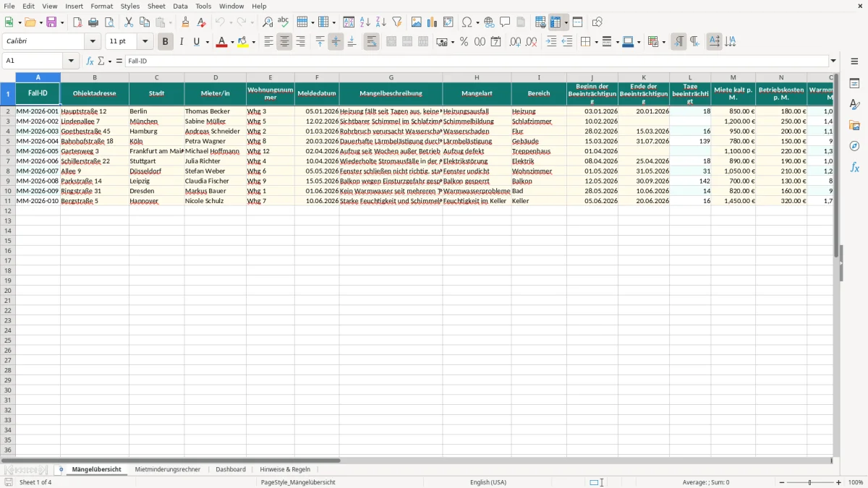
Task: Sort ascending
Action: pyautogui.click(x=365, y=22)
